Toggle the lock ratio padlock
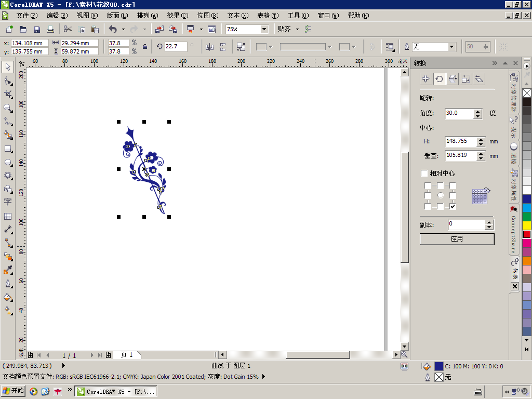Screen dimensions: 532x399 (145, 47)
